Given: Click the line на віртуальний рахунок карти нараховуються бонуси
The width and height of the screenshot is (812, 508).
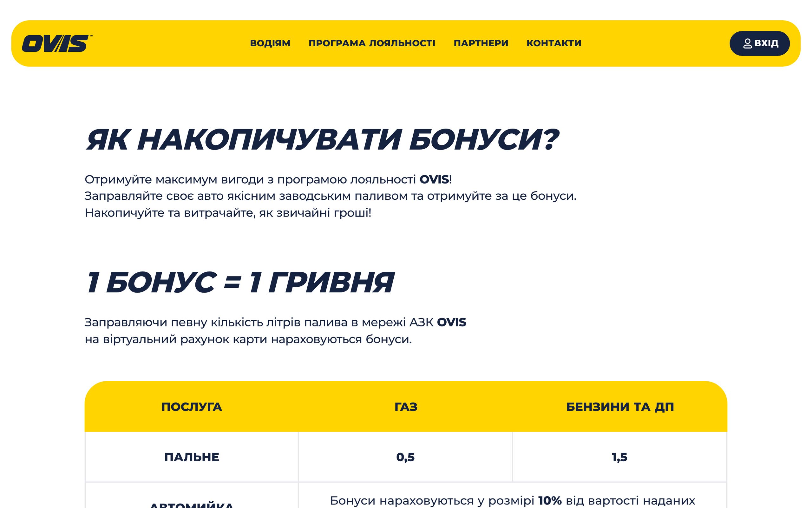Looking at the screenshot, I should coord(248,339).
